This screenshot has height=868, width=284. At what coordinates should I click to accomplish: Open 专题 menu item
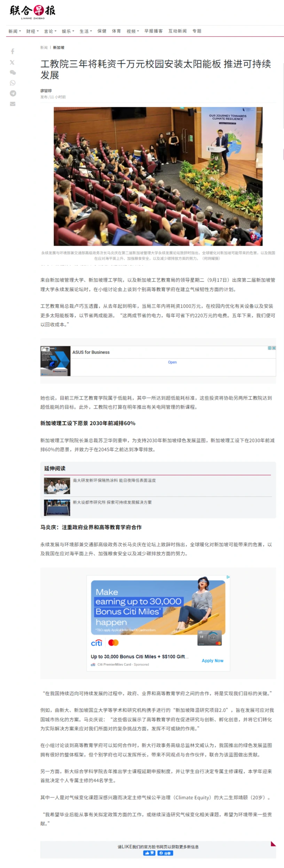click(197, 31)
